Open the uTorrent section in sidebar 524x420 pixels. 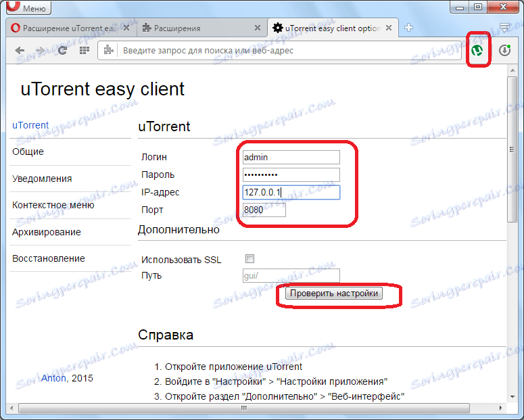tap(30, 125)
